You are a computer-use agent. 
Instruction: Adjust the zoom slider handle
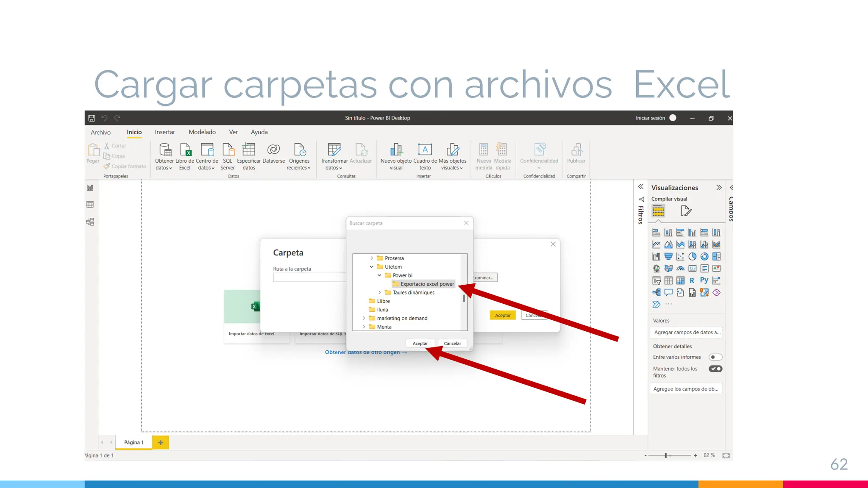[666, 455]
